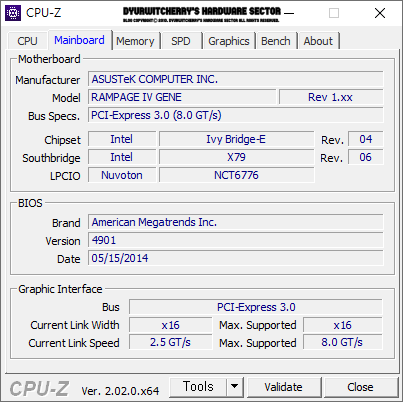Click the Nuvoton LPCIO vendor field
The image size is (403, 402).
tap(122, 175)
